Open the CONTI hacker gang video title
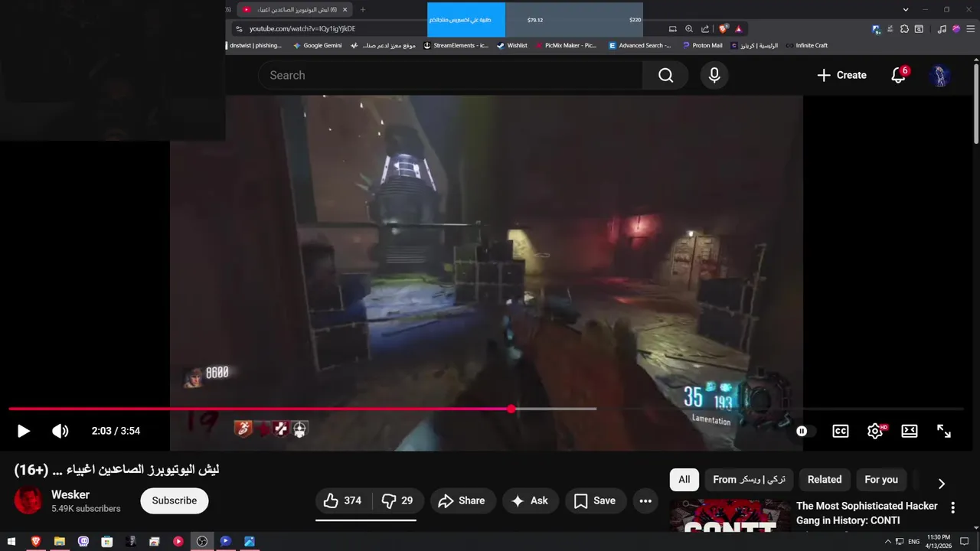The height and width of the screenshot is (551, 980). coord(867,514)
